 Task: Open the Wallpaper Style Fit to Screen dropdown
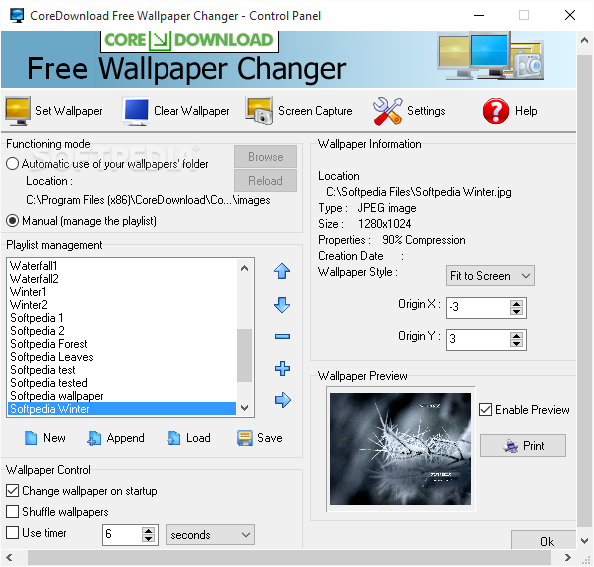490,276
